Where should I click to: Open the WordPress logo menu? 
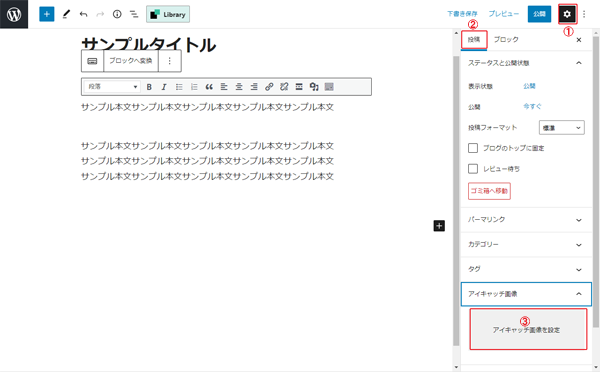[x=14, y=14]
